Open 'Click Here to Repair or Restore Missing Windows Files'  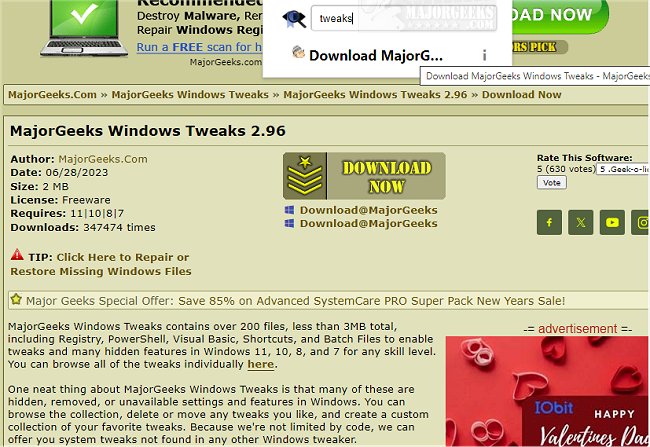click(101, 264)
